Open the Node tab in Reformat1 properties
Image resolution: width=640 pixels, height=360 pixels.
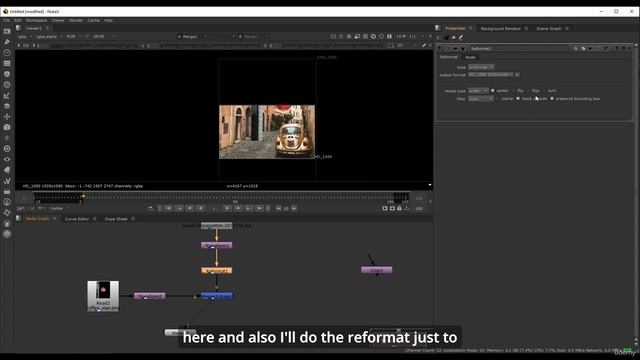point(470,57)
